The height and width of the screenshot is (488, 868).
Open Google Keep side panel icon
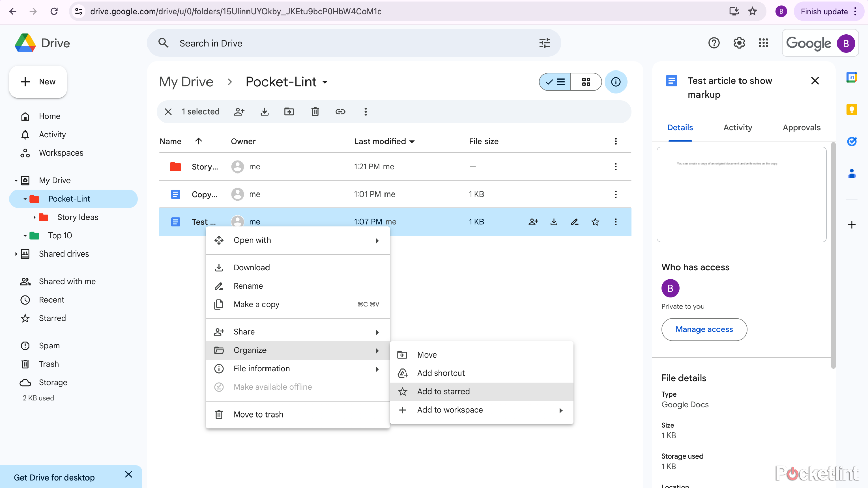[852, 109]
